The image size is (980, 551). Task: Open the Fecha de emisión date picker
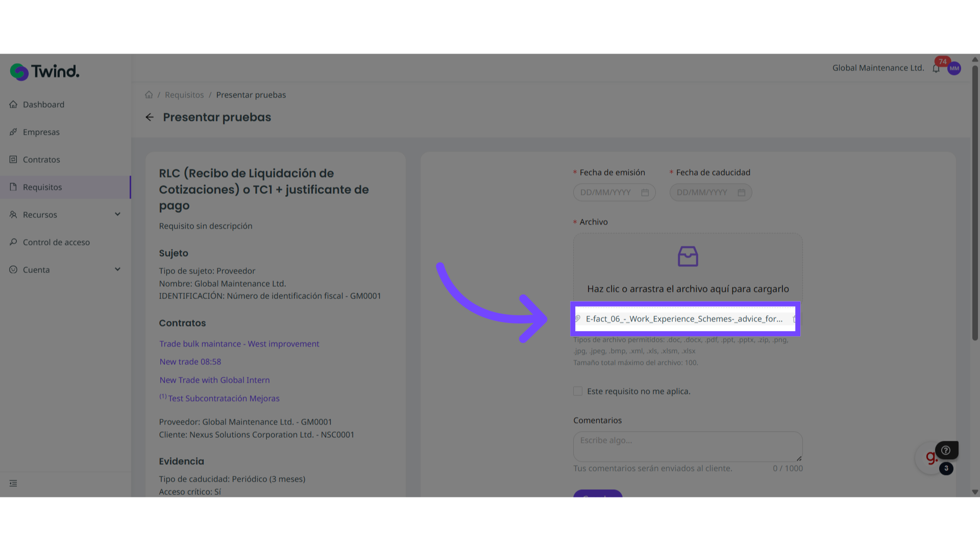(x=614, y=192)
